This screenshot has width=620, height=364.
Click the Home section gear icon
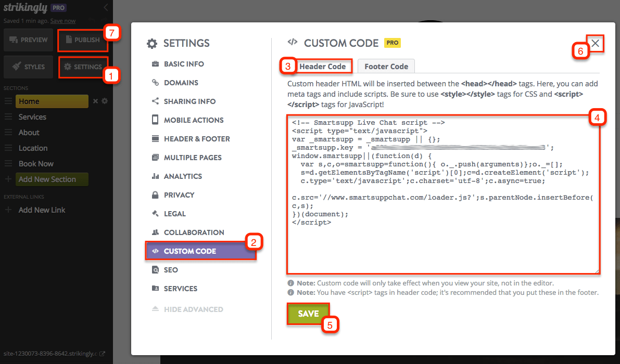click(105, 101)
